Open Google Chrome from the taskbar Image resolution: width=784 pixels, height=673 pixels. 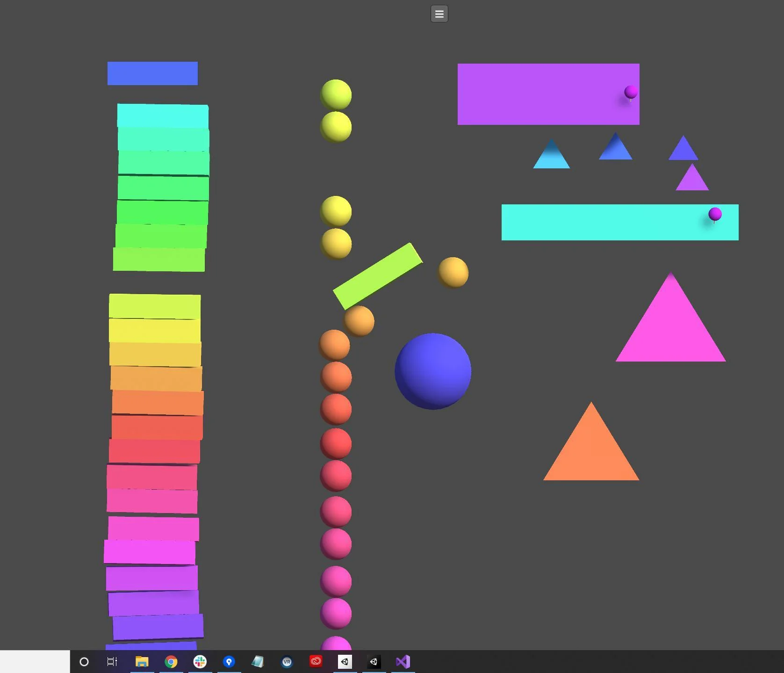[171, 661]
